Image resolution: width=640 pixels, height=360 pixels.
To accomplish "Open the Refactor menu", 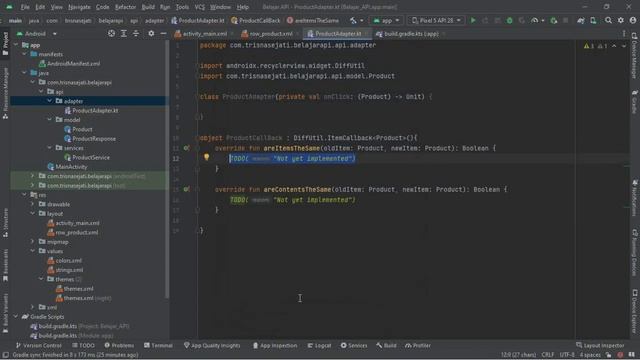I will tap(125, 7).
